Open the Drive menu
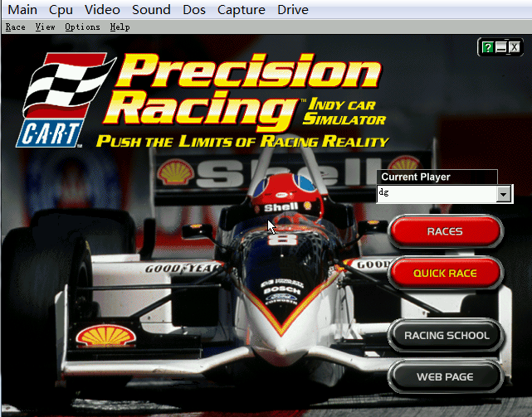Viewport: 532px width, 417px height. point(293,10)
